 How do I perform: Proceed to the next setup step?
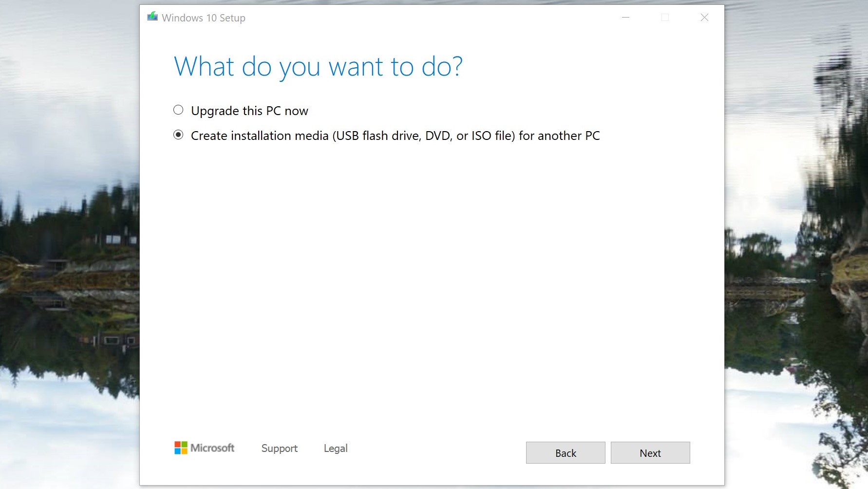coord(650,452)
